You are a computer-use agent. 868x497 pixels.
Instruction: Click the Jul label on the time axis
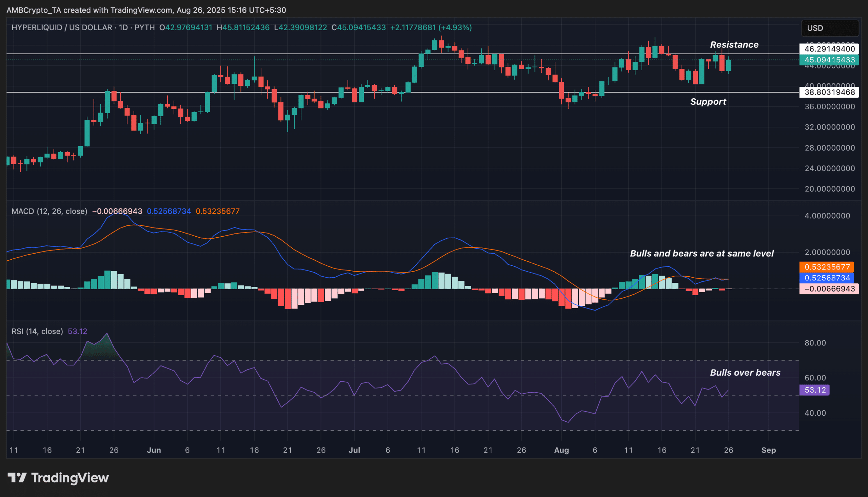354,450
